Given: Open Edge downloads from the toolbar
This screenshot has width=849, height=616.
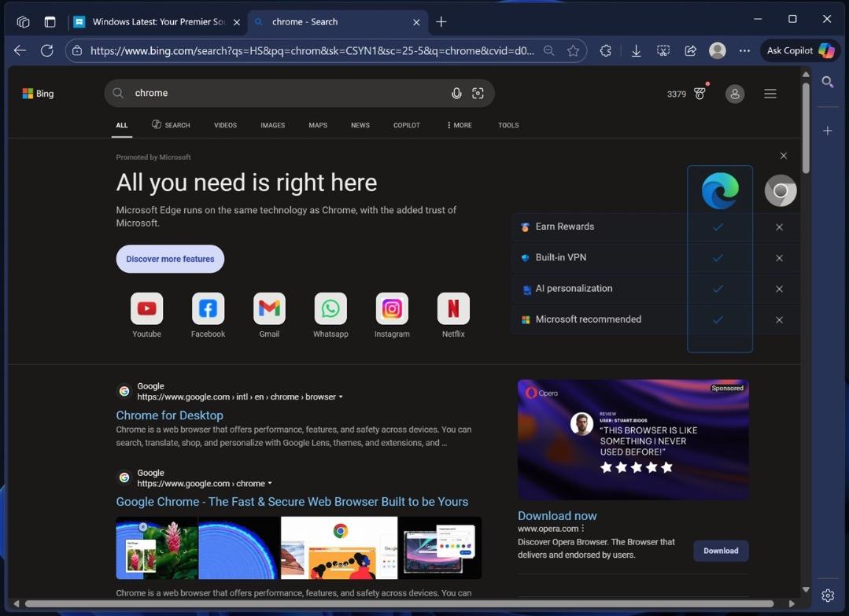Looking at the screenshot, I should click(636, 50).
